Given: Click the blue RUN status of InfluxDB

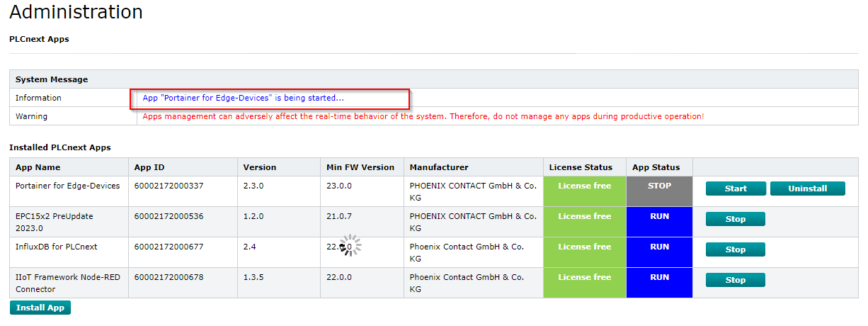Looking at the screenshot, I should pyautogui.click(x=659, y=252).
